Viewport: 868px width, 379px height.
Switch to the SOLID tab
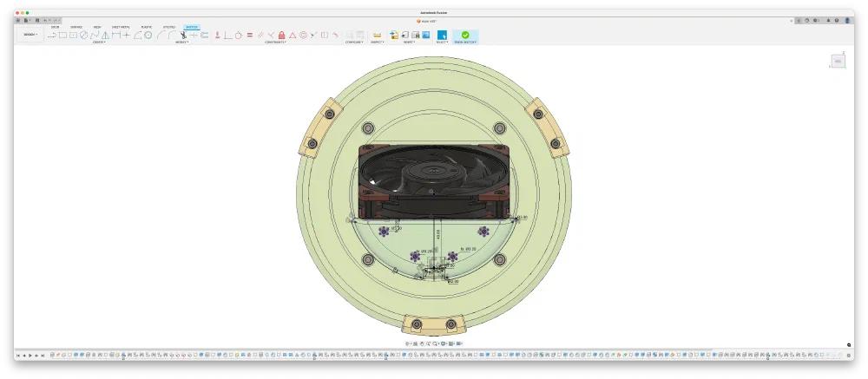click(x=55, y=27)
